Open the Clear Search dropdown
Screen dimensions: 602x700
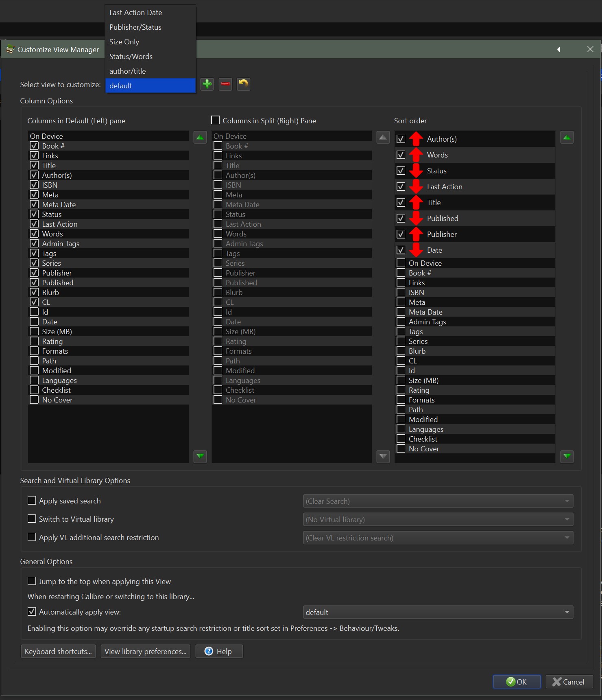click(x=438, y=501)
